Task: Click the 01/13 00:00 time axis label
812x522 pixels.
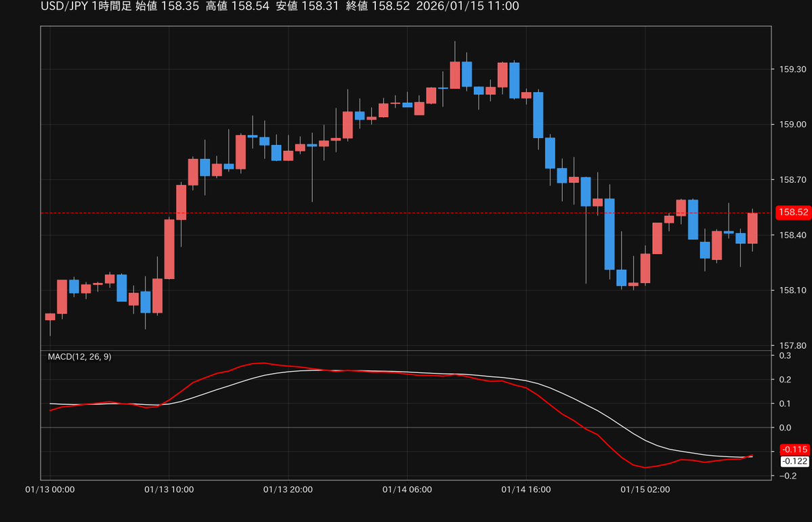Action: click(x=50, y=490)
